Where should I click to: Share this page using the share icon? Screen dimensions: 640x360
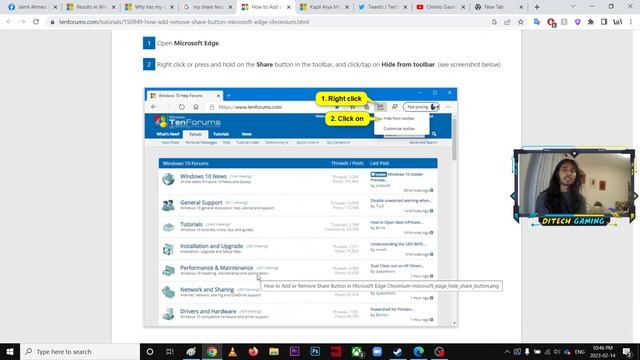click(x=507, y=22)
